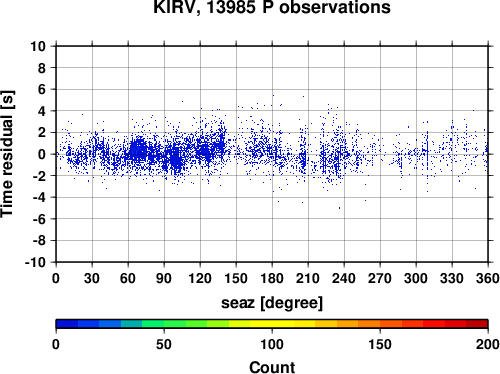
Task: Click the x-axis tick label 360
Action: tap(488, 278)
